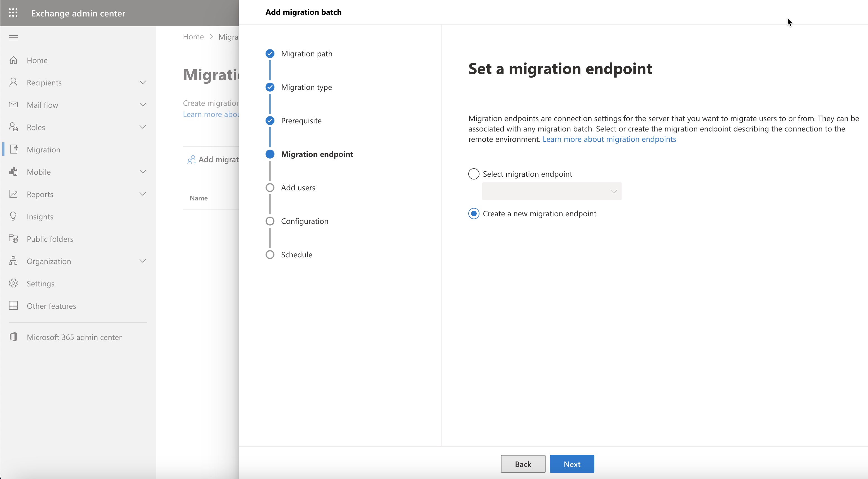Open 'Learn more about migration endpoints' link
868x479 pixels.
(609, 139)
